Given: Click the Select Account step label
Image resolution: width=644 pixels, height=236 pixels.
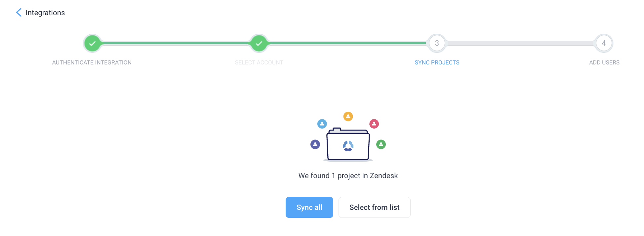Looking at the screenshot, I should (259, 62).
